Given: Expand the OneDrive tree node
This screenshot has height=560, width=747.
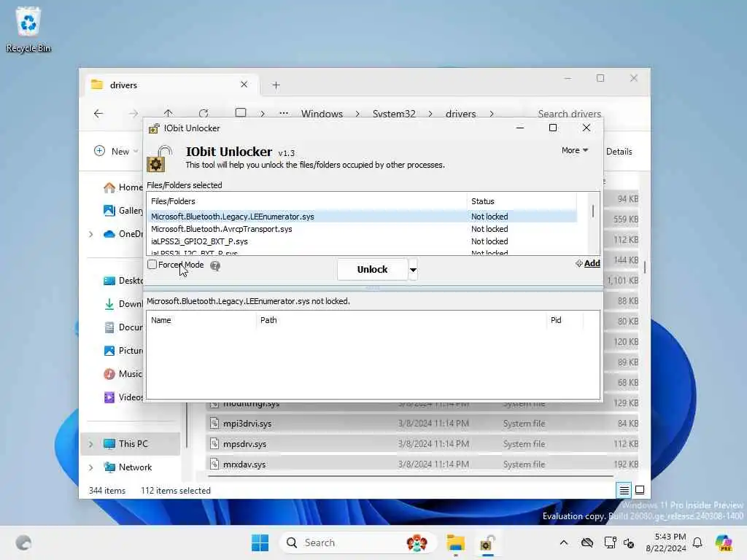Looking at the screenshot, I should (90, 234).
